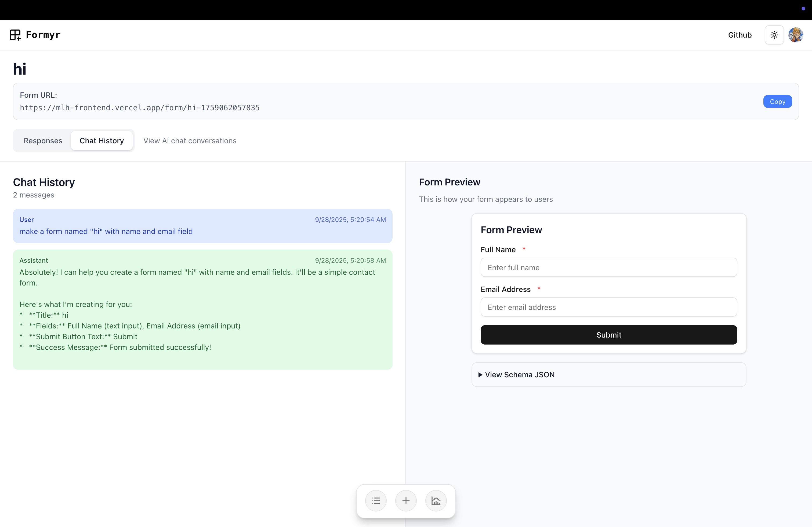Viewport: 812px width, 527px height.
Task: Switch to the Responses tab
Action: tap(43, 140)
